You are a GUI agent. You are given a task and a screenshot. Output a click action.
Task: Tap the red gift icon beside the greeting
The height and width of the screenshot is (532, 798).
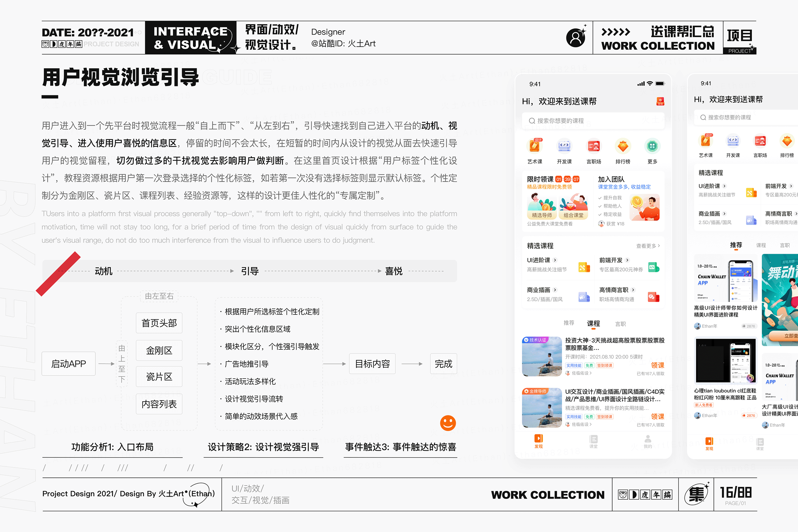pyautogui.click(x=660, y=101)
